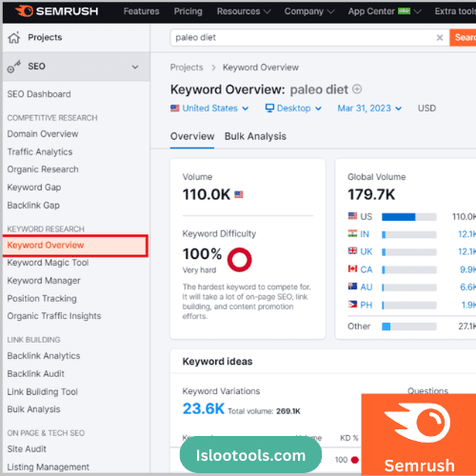Open Position Tracking in sidebar
Viewport: 476px width, 476px height.
[42, 299]
